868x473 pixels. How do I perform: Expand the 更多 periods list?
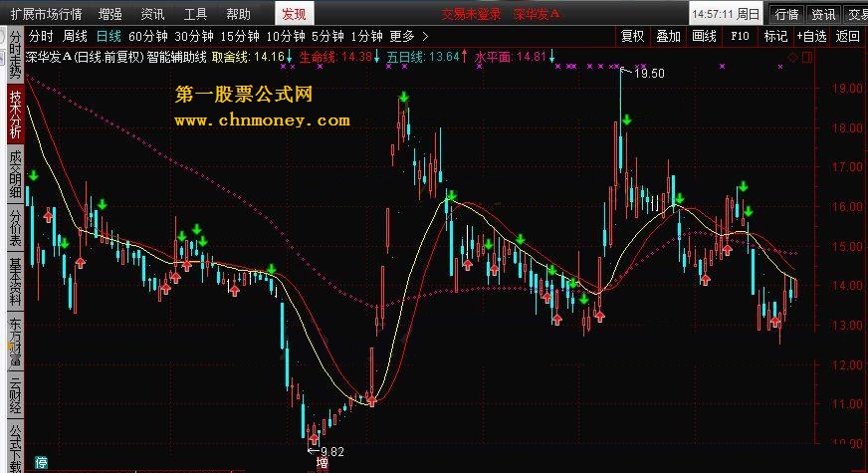pyautogui.click(x=408, y=37)
